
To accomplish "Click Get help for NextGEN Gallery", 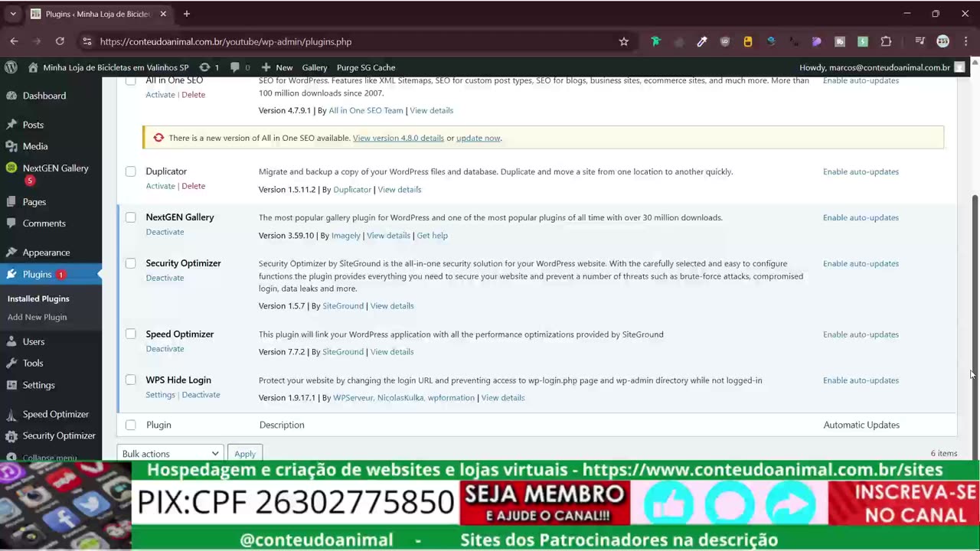I will pyautogui.click(x=432, y=236).
